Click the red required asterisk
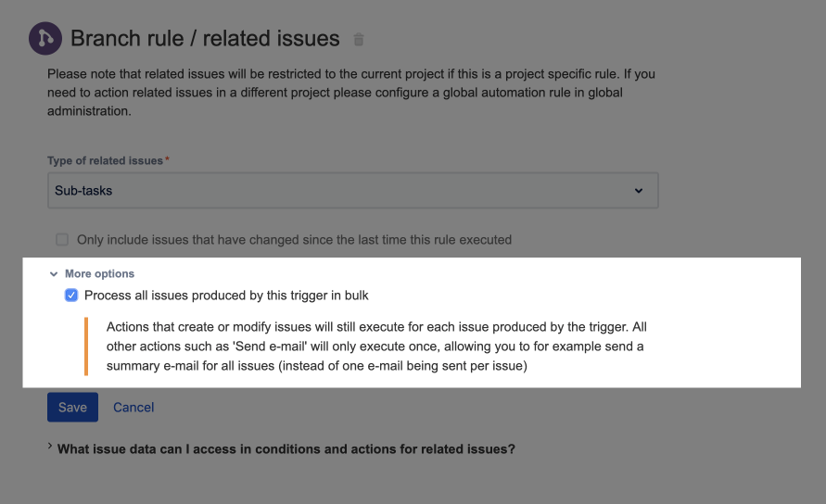The height and width of the screenshot is (504, 826). [x=167, y=160]
